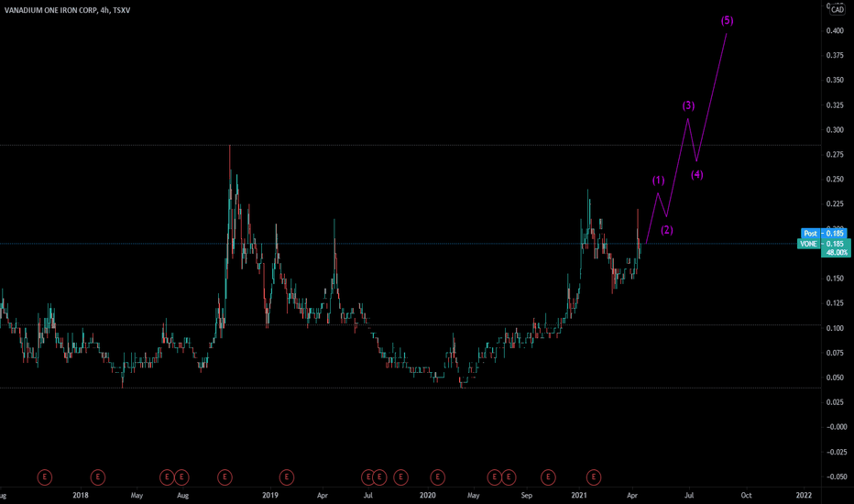The height and width of the screenshot is (504, 854).
Task: Click the Sep time axis label
Action: click(526, 495)
